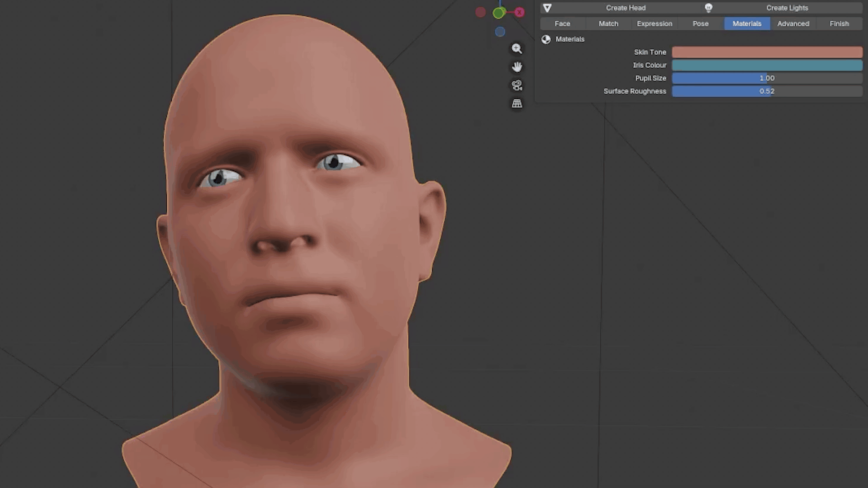Click the red X axis gizmo circle
868x488 pixels.
tap(519, 12)
